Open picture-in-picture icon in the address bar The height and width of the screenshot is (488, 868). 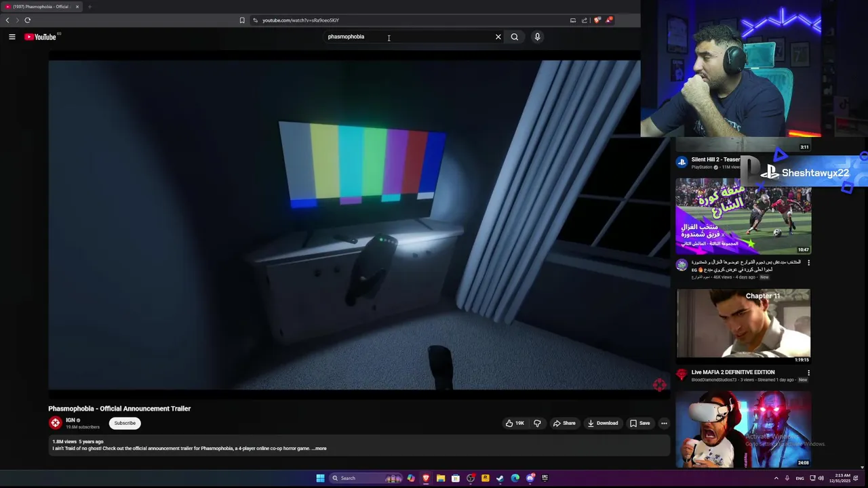(572, 20)
